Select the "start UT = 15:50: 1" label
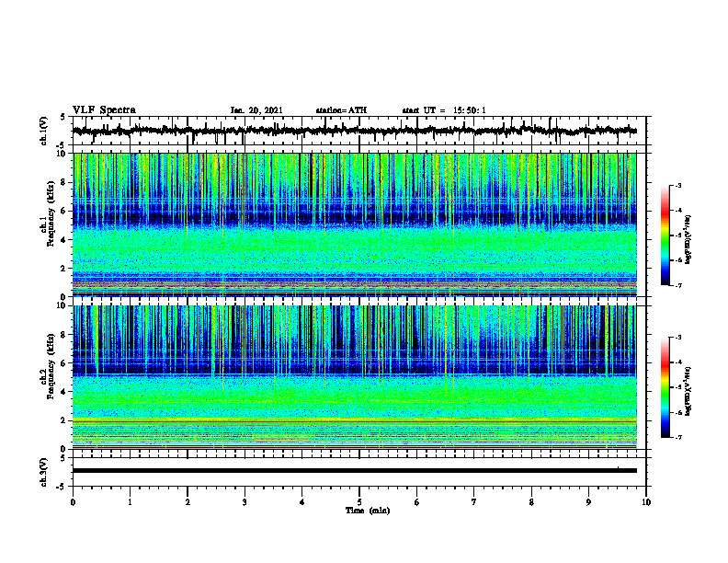Viewport: 728px width, 563px height. [444, 110]
